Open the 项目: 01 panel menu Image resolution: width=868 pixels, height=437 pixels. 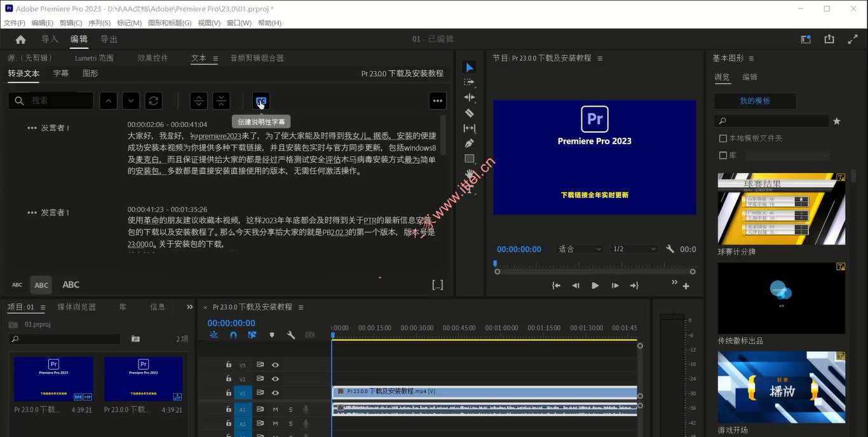43,307
